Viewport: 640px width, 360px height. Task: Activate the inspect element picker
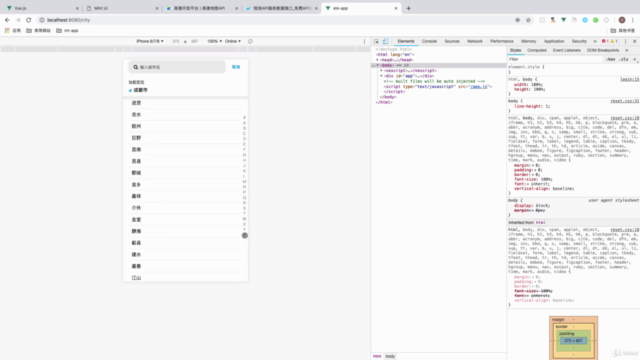pyautogui.click(x=376, y=41)
